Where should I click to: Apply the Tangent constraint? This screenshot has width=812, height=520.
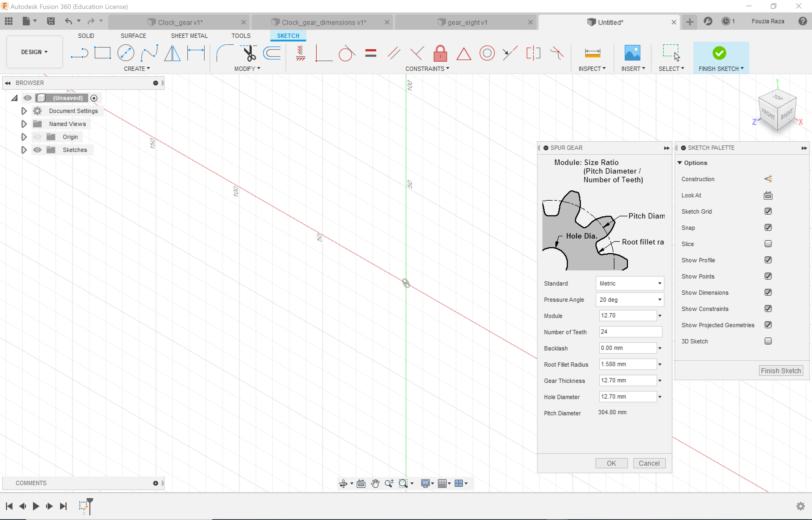[347, 53]
